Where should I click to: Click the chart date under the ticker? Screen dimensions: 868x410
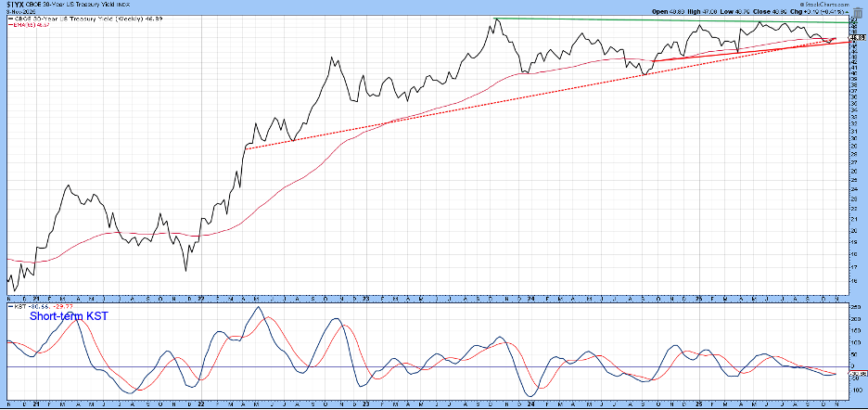[20, 11]
